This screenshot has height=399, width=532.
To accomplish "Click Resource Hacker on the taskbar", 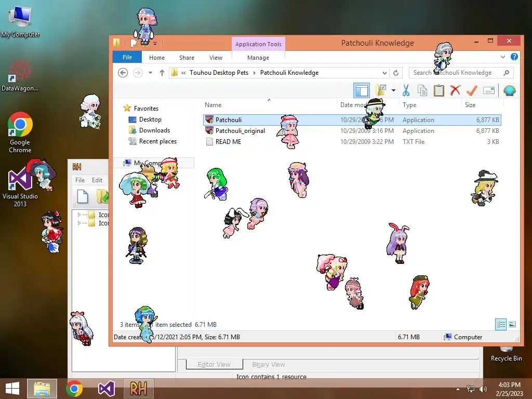I will pyautogui.click(x=138, y=389).
